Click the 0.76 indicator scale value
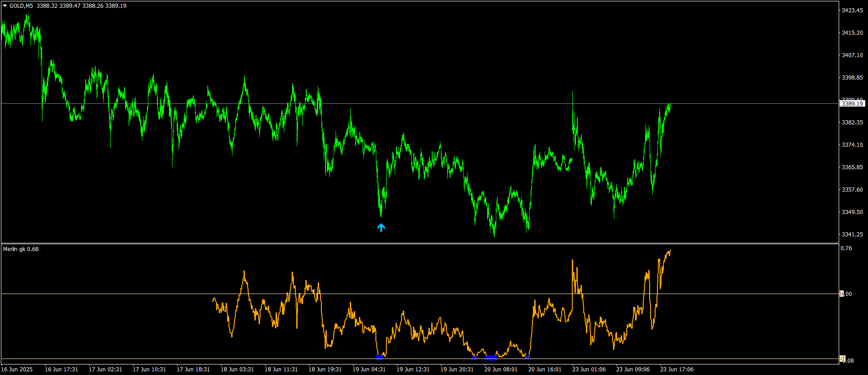The height and width of the screenshot is (375, 868). click(x=847, y=248)
